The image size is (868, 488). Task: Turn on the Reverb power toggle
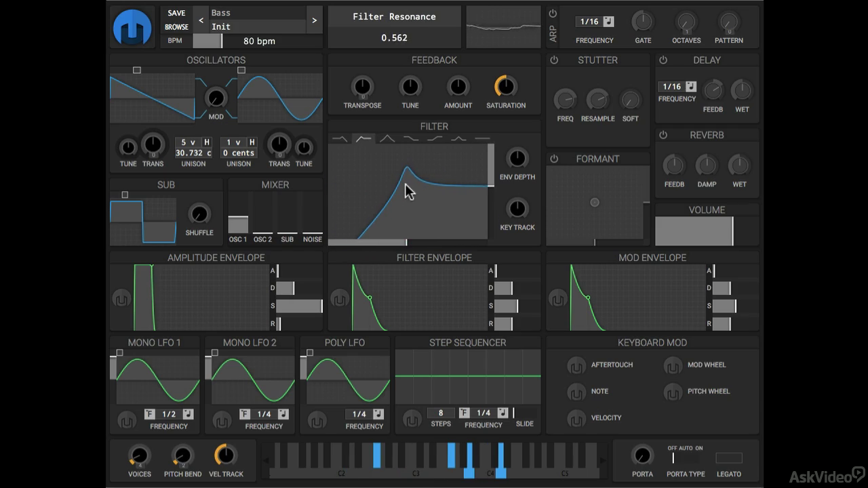(x=663, y=135)
